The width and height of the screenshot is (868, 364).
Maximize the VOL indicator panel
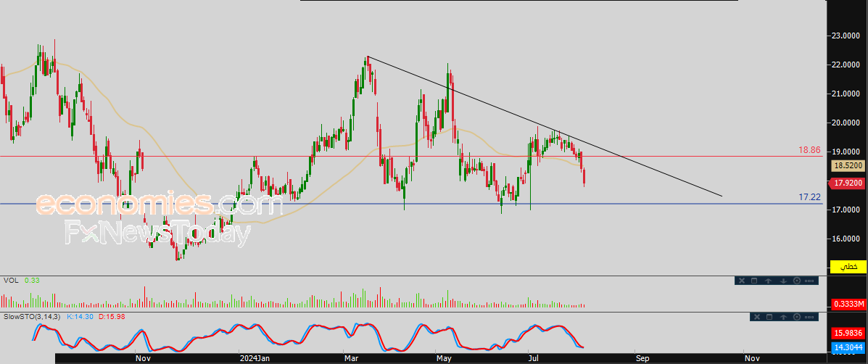[754, 281]
